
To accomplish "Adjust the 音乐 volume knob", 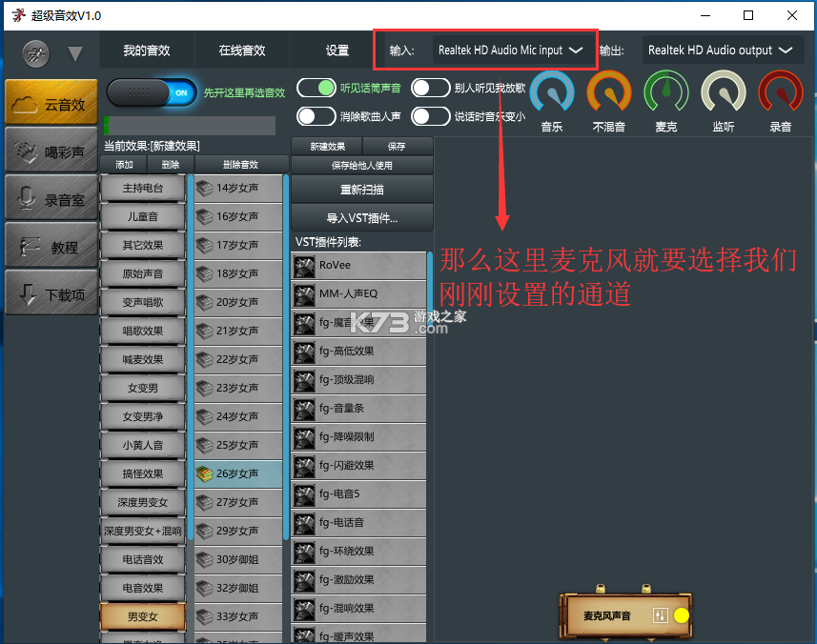I will 552,92.
